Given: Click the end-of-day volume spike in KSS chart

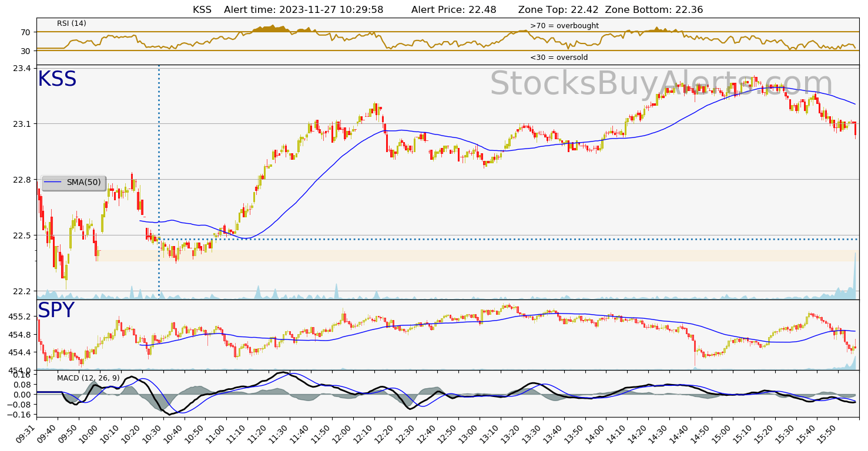Looking at the screenshot, I should pyautogui.click(x=854, y=276).
